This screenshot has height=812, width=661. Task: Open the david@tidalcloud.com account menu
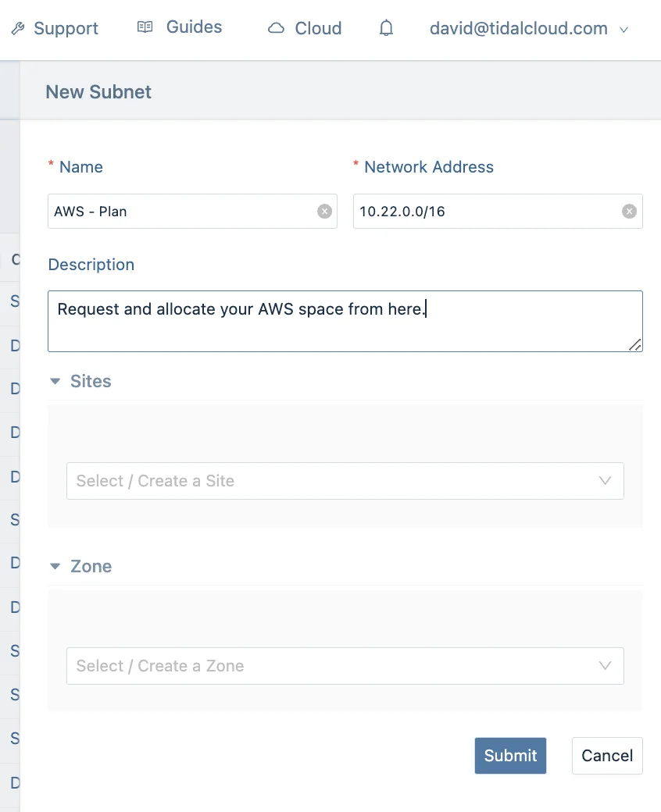[x=529, y=28]
